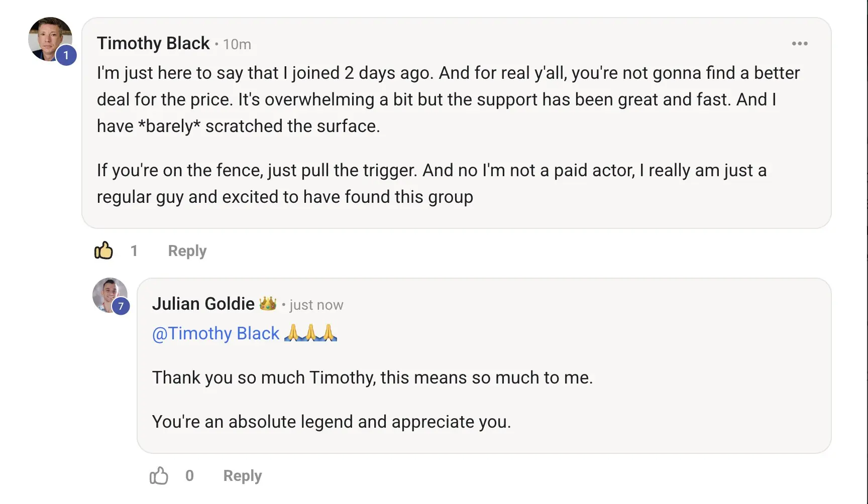Click the just now timestamp on Julian's reply
Screen dimensions: 868x504
click(x=316, y=305)
